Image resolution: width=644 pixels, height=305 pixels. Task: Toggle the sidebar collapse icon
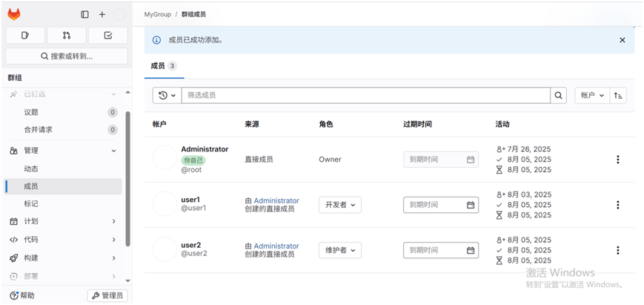click(x=85, y=14)
